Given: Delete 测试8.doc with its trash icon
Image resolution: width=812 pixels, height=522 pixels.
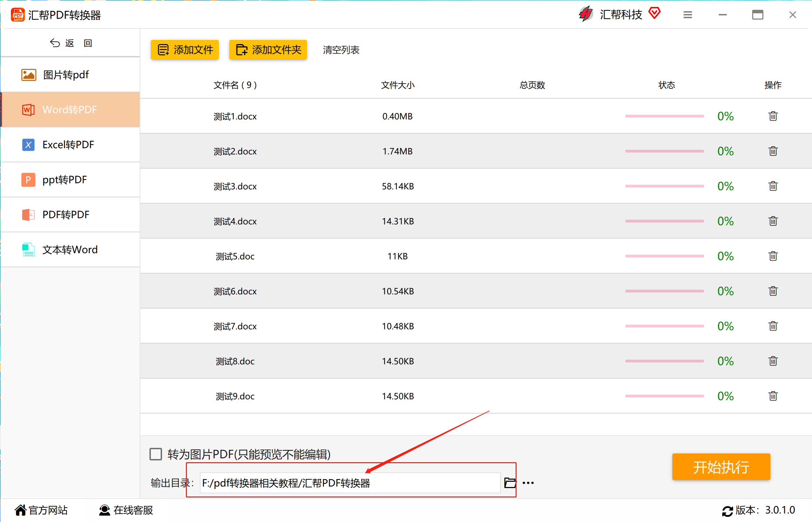Looking at the screenshot, I should click(x=773, y=361).
